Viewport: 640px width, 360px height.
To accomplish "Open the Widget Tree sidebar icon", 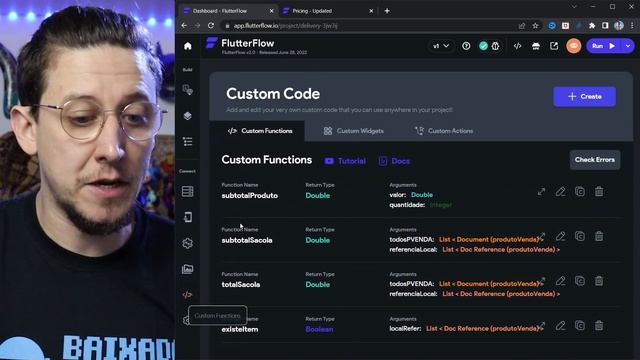I will point(187,90).
